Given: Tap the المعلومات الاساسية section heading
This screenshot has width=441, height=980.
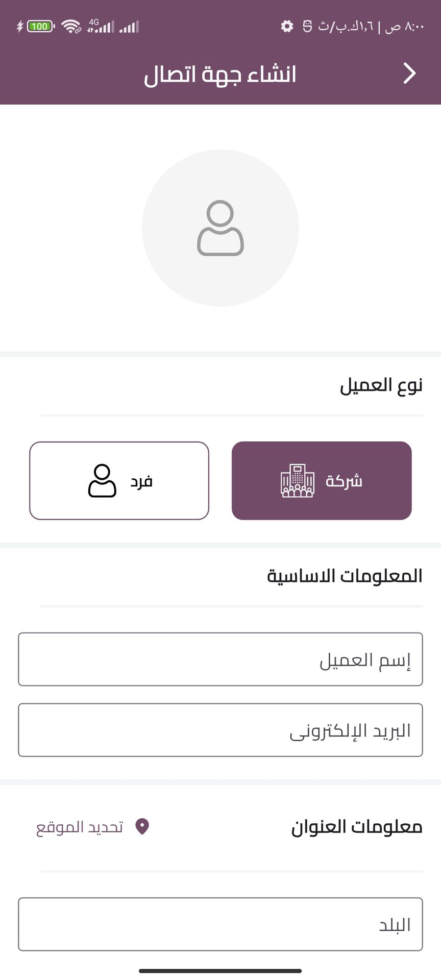Looking at the screenshot, I should (x=345, y=576).
